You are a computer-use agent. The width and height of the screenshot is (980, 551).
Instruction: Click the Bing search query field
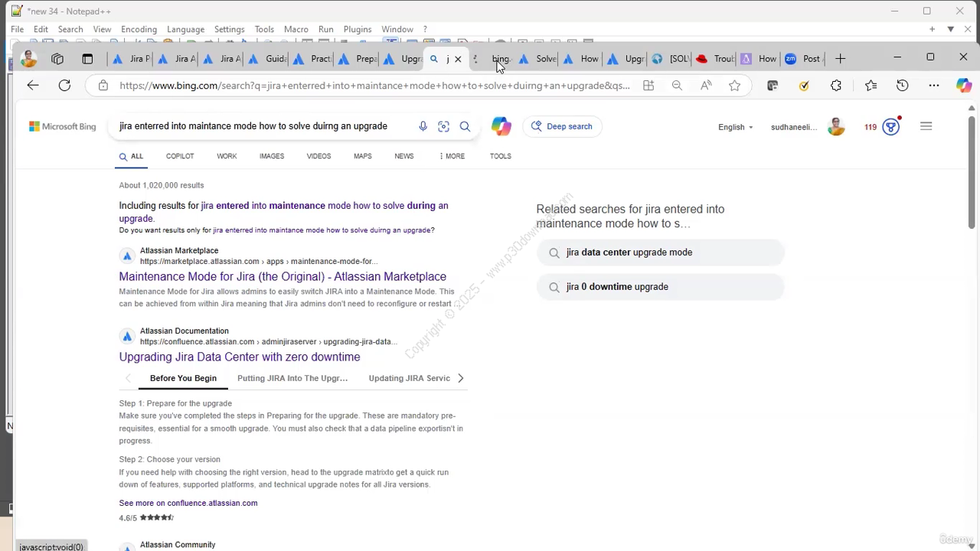pyautogui.click(x=253, y=126)
